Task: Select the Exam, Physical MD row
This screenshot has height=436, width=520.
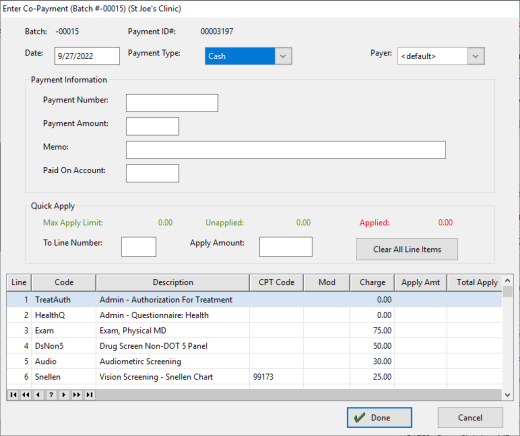Action: [254, 330]
